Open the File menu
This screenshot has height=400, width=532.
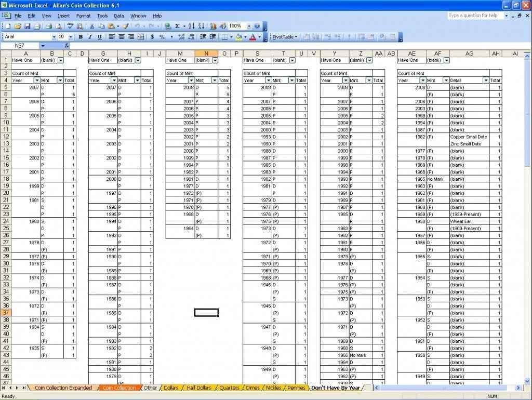click(x=18, y=16)
